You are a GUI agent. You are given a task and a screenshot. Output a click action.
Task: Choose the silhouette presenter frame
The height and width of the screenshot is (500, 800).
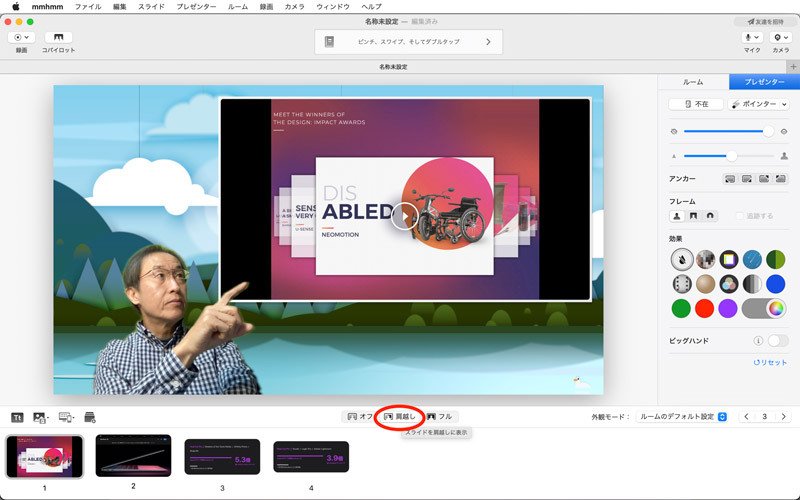[677, 216]
